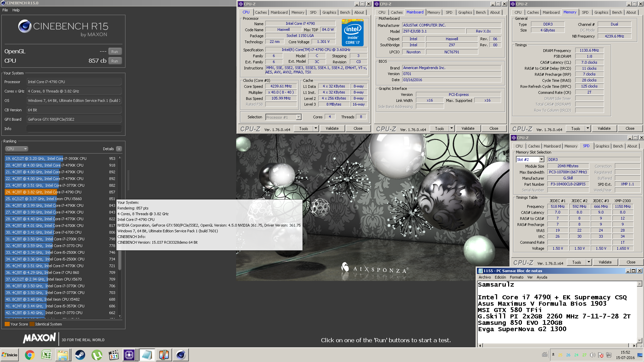
Task: Open the Ayuda menu in Notepad
Action: pos(542,277)
